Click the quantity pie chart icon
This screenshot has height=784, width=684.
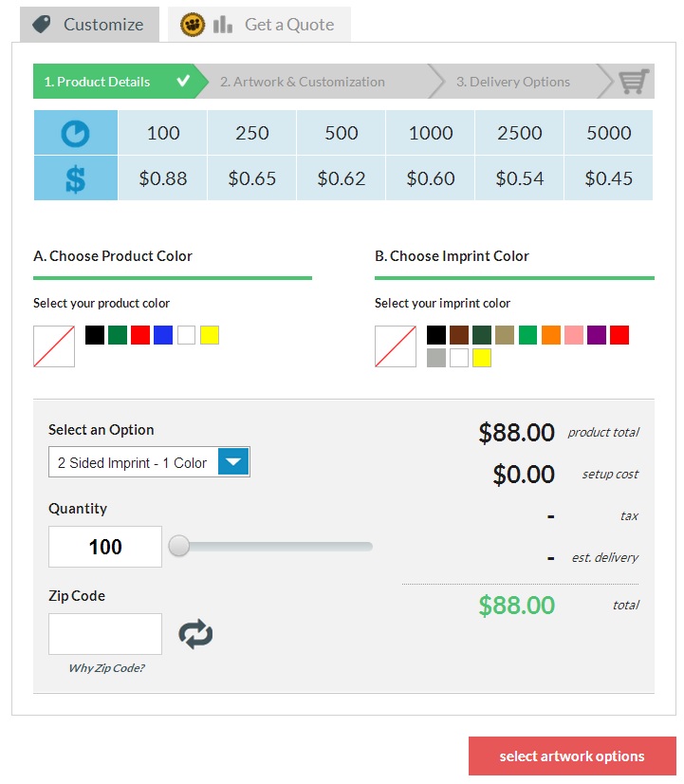tap(75, 134)
